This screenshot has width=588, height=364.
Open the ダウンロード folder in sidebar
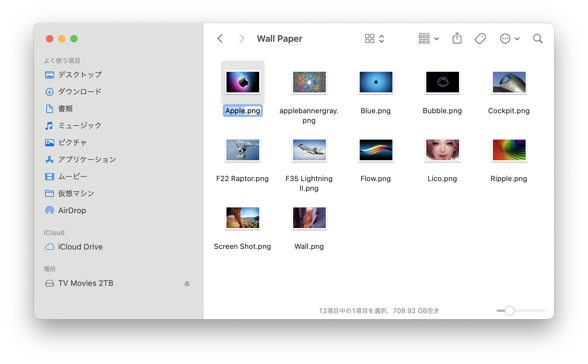[79, 91]
